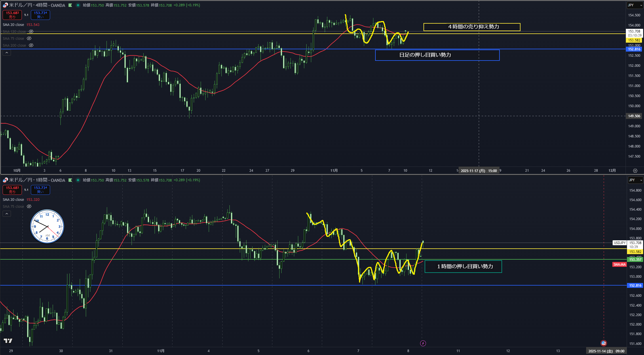Select the 1-hour USD/JPY symbol title
Image resolution: width=644 pixels, height=355 pixels.
pos(37,180)
